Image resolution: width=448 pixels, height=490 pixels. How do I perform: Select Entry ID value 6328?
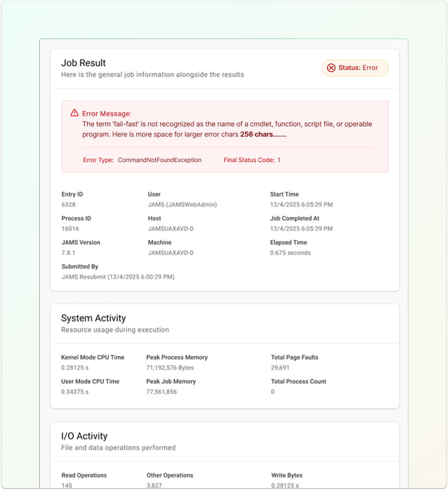[x=69, y=205]
